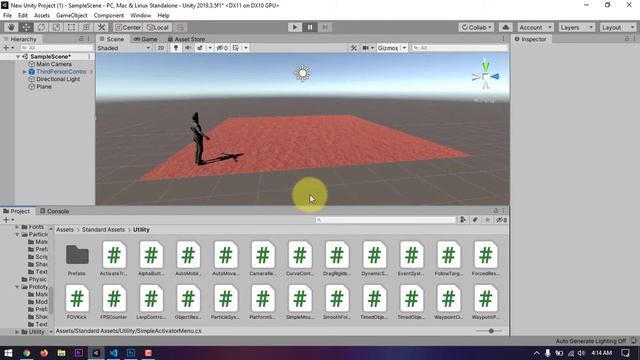
Task: Open the Assets menu
Action: 42,16
